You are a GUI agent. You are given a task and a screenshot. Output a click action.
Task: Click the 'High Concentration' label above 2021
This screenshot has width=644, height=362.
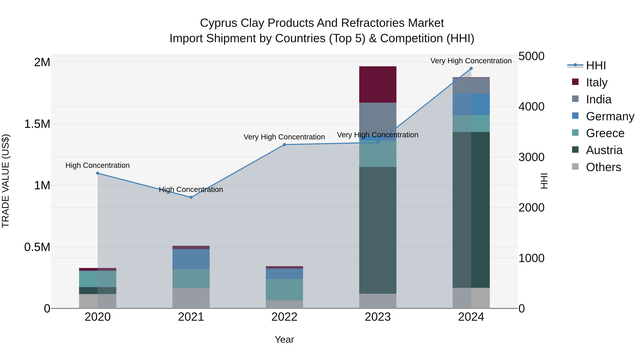click(191, 189)
